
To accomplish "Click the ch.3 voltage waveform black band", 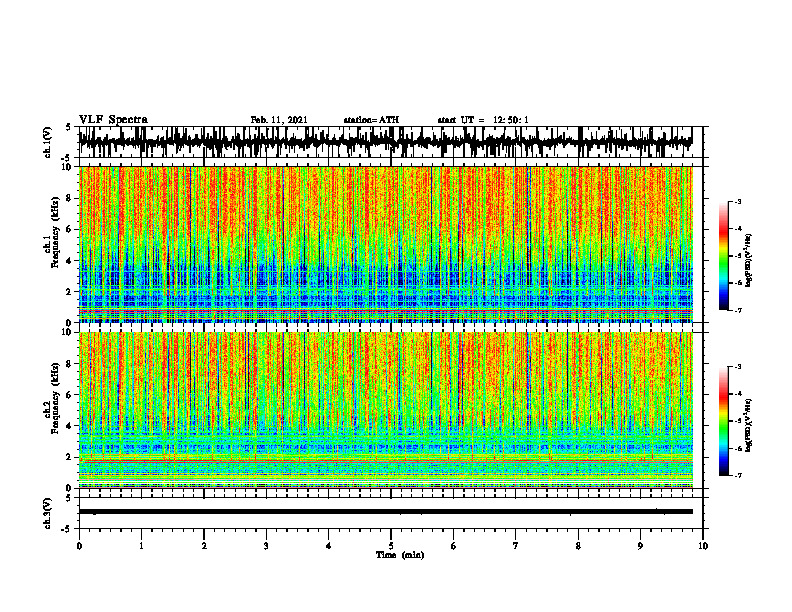I will point(385,512).
